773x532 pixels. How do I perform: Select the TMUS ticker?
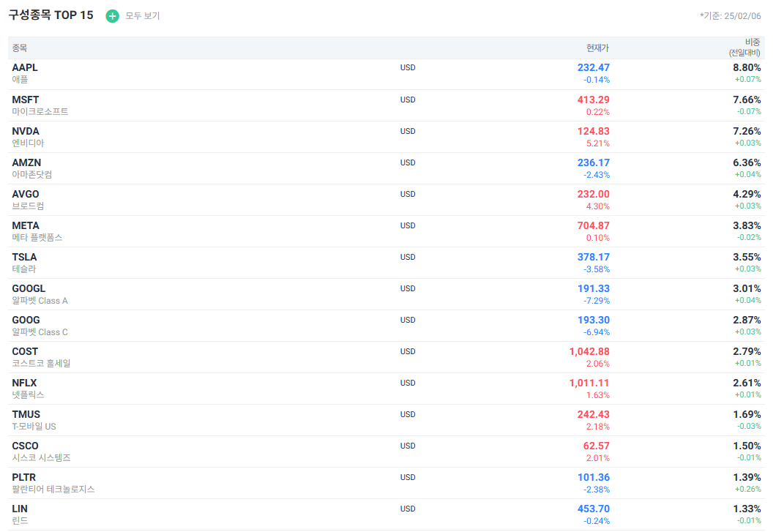[26, 415]
